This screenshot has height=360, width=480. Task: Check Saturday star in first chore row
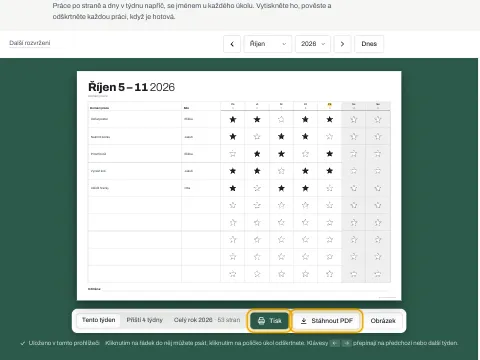click(354, 119)
